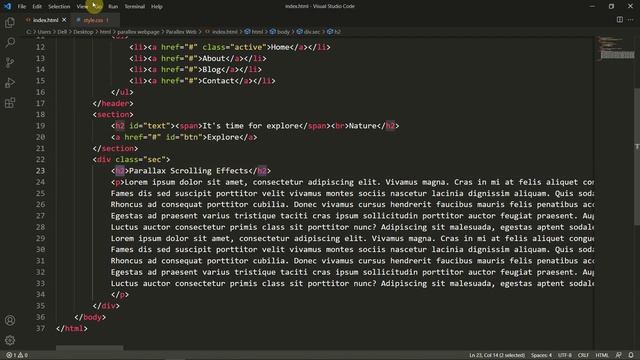This screenshot has height=360, width=640.
Task: Open the Source Control view
Action: tap(10, 62)
